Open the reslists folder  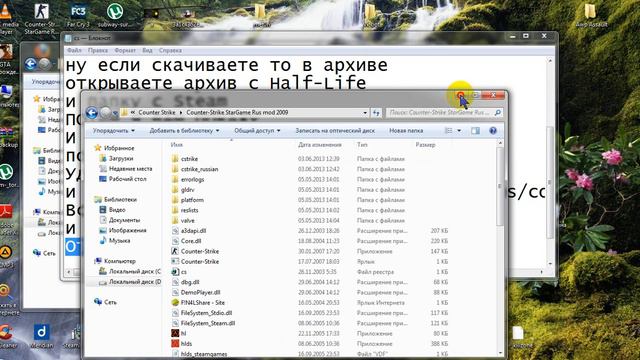click(185, 210)
